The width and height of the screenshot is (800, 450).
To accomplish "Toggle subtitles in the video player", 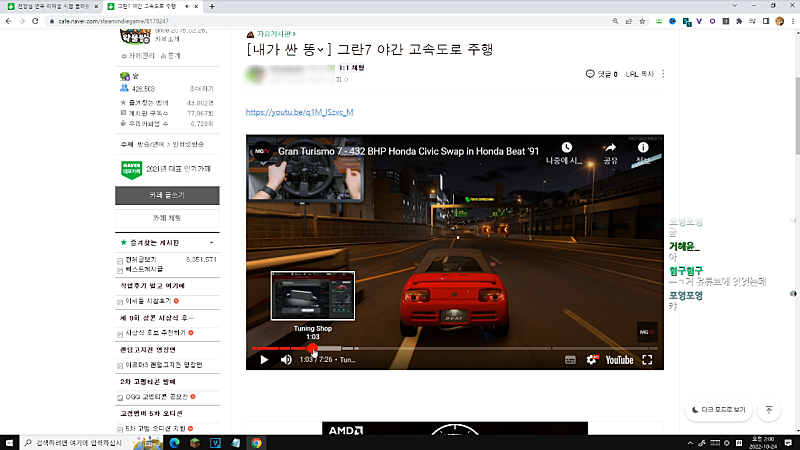I will (x=569, y=359).
